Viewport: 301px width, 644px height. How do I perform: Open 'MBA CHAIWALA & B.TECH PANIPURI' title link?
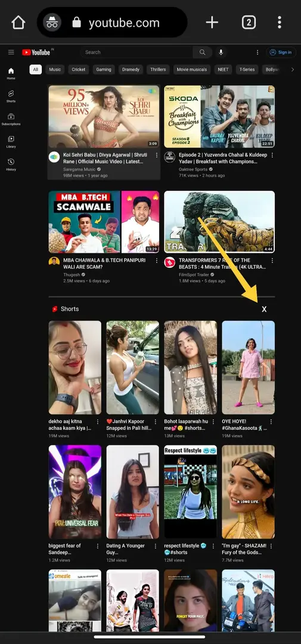tap(104, 264)
